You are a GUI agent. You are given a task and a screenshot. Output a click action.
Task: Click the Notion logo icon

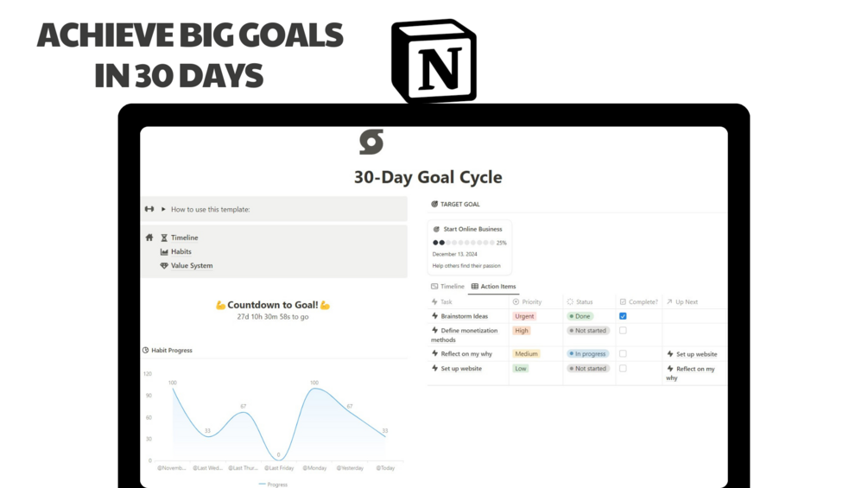[x=434, y=60]
